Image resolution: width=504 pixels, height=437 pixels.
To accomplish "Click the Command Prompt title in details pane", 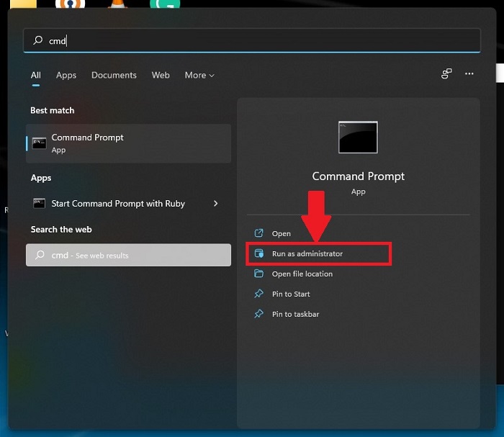I will point(358,176).
